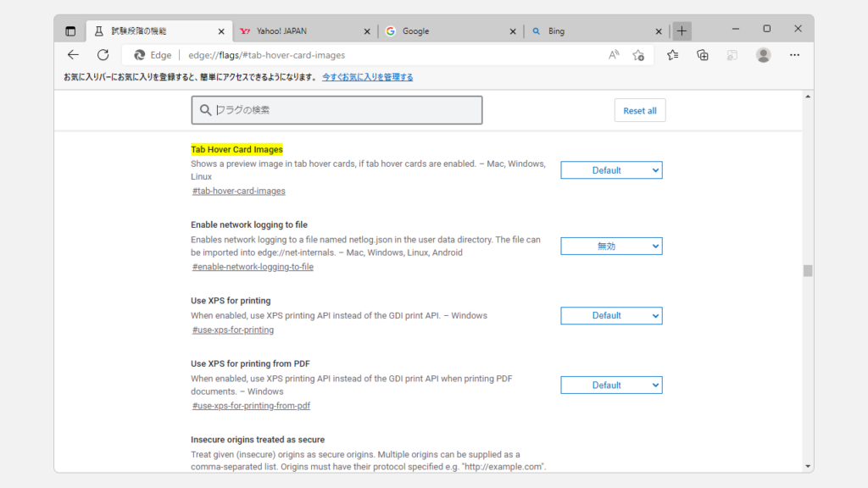
Task: Open the #enable-network-logging-to-file link
Action: (x=253, y=267)
